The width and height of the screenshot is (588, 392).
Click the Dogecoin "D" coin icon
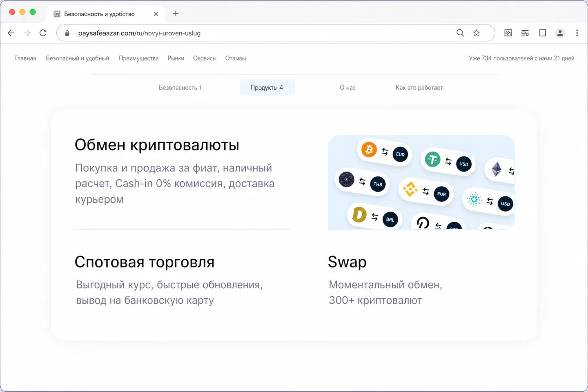click(359, 214)
